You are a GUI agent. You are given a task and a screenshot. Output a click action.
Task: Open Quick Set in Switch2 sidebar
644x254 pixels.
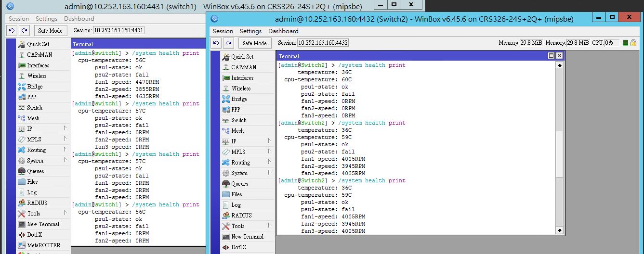[247, 57]
